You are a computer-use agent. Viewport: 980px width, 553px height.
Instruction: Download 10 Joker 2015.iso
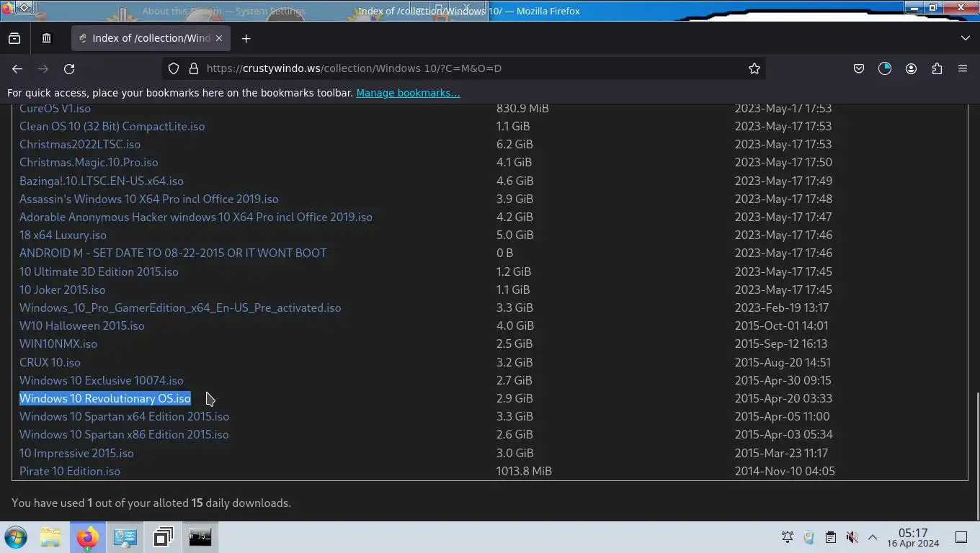coord(62,289)
